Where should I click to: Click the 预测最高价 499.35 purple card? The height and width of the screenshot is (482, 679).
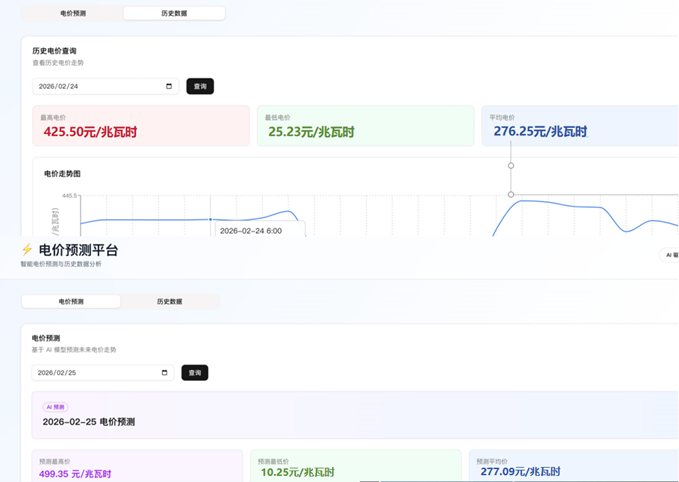[x=137, y=467]
